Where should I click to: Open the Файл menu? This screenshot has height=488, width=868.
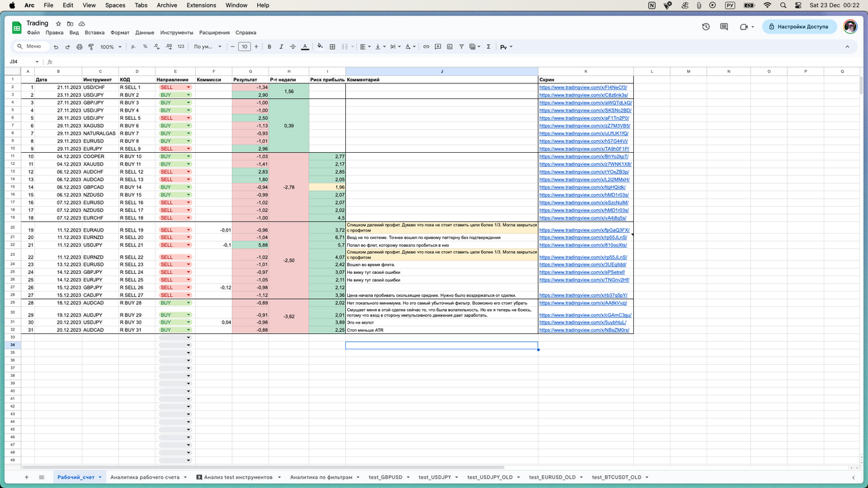click(33, 32)
